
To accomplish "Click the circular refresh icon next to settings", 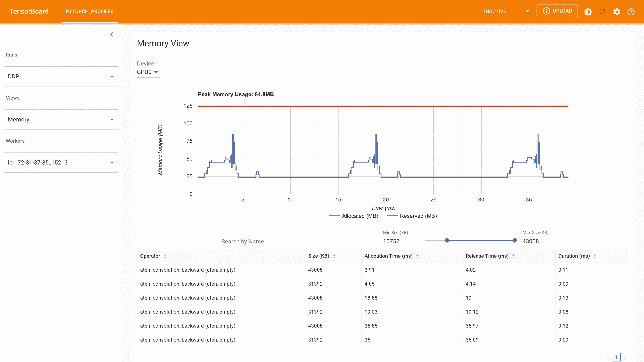I will (602, 11).
